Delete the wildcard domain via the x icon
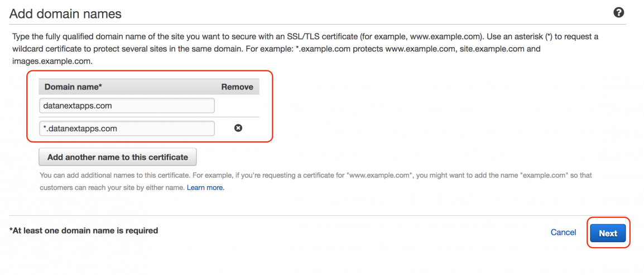Viewport: 644px width, 275px height. click(x=238, y=128)
